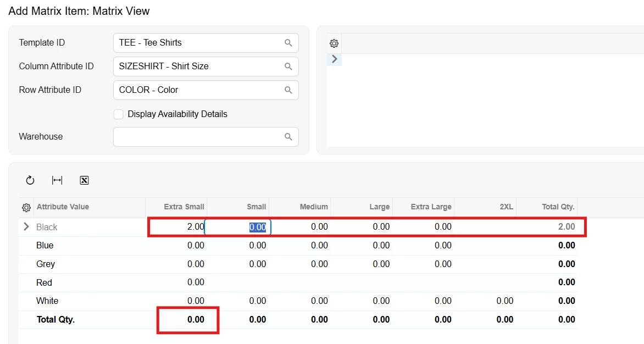Select the Grey row label
Viewport: 644px width, 344px height.
click(x=46, y=264)
